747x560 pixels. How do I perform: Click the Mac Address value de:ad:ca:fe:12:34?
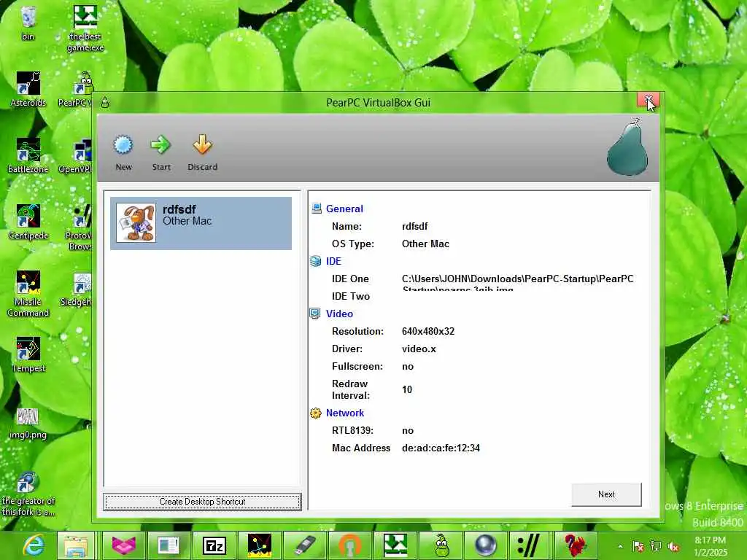tap(441, 448)
